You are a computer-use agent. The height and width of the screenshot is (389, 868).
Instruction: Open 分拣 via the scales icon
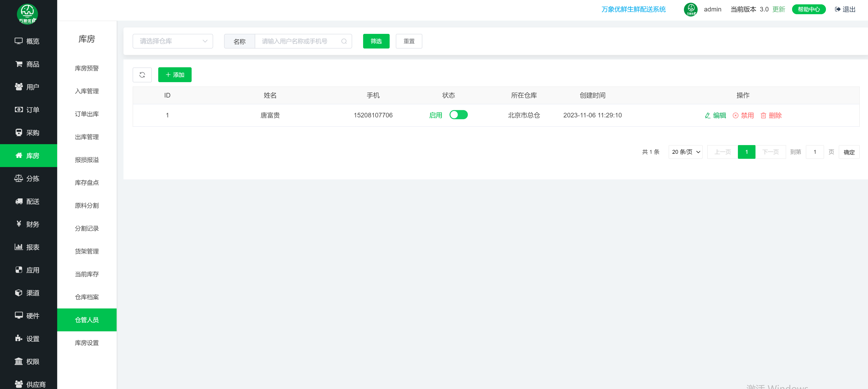tap(19, 178)
